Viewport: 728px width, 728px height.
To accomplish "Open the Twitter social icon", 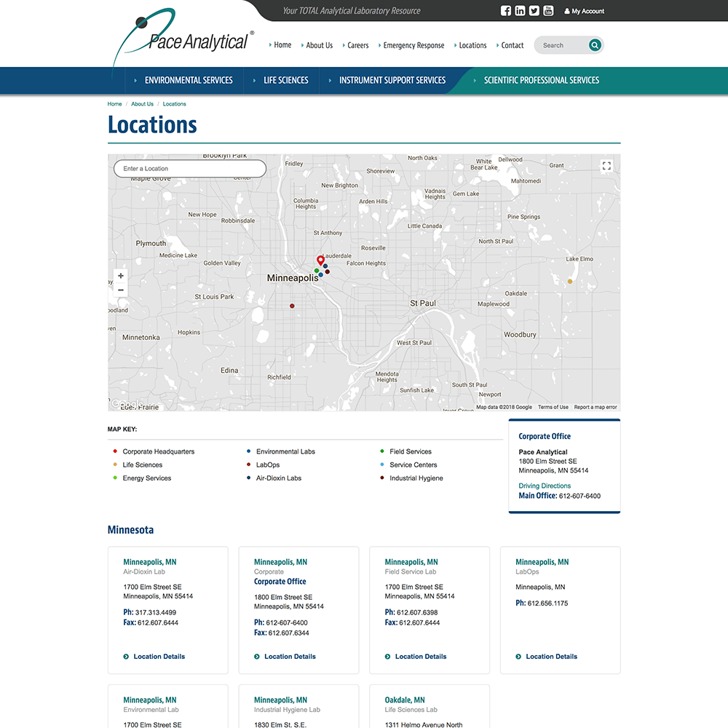I will [534, 11].
